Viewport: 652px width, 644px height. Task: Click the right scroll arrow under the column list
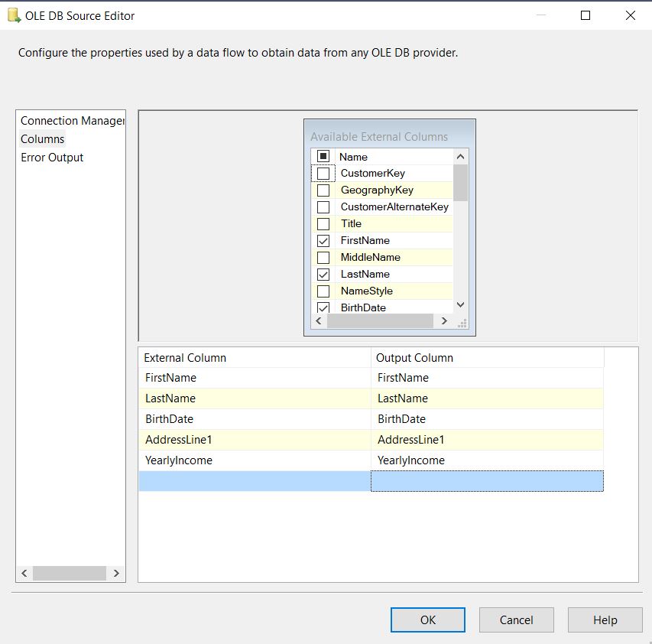click(444, 320)
